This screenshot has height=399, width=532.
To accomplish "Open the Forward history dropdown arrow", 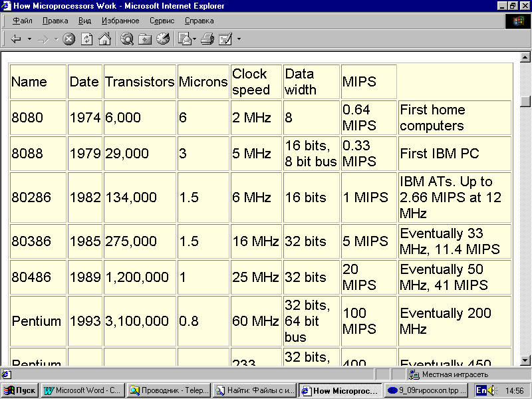I will pos(57,39).
